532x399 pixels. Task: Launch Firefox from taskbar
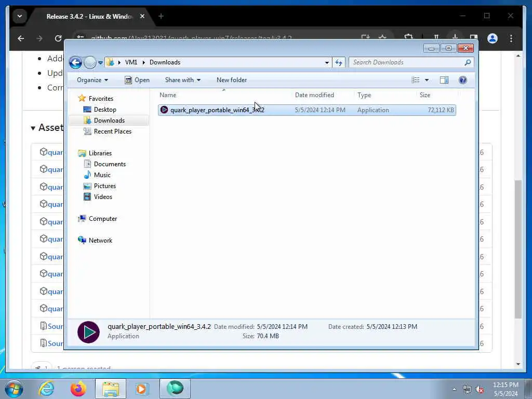(x=78, y=389)
